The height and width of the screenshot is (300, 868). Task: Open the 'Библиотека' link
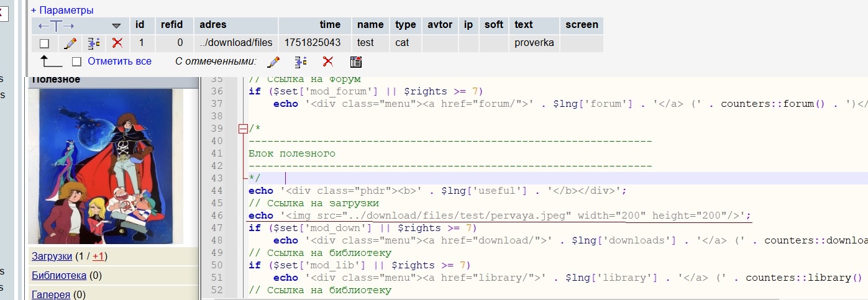tap(59, 275)
